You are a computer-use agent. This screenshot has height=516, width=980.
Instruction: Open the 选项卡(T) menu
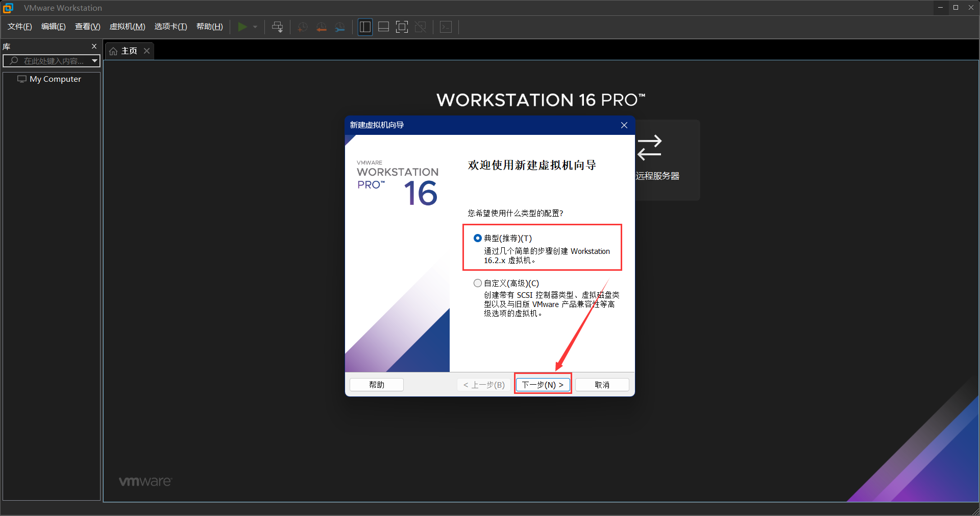click(x=171, y=27)
